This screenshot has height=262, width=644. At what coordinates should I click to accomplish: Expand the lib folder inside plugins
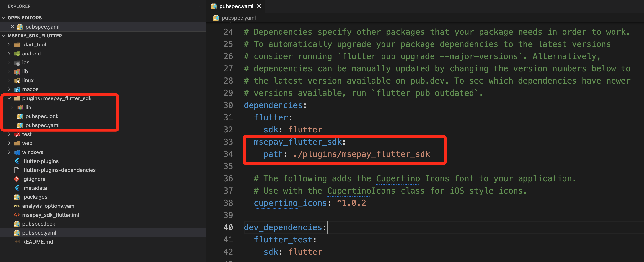click(12, 107)
